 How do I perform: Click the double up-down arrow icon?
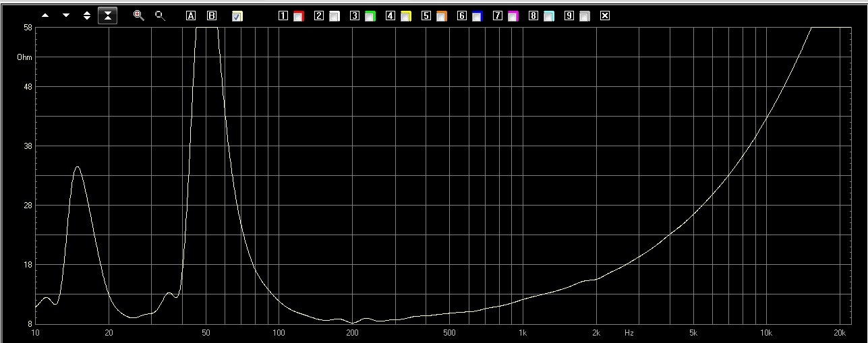click(87, 15)
